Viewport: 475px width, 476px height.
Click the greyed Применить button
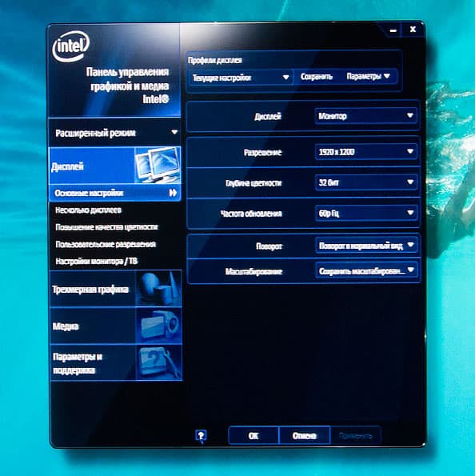[x=355, y=436]
